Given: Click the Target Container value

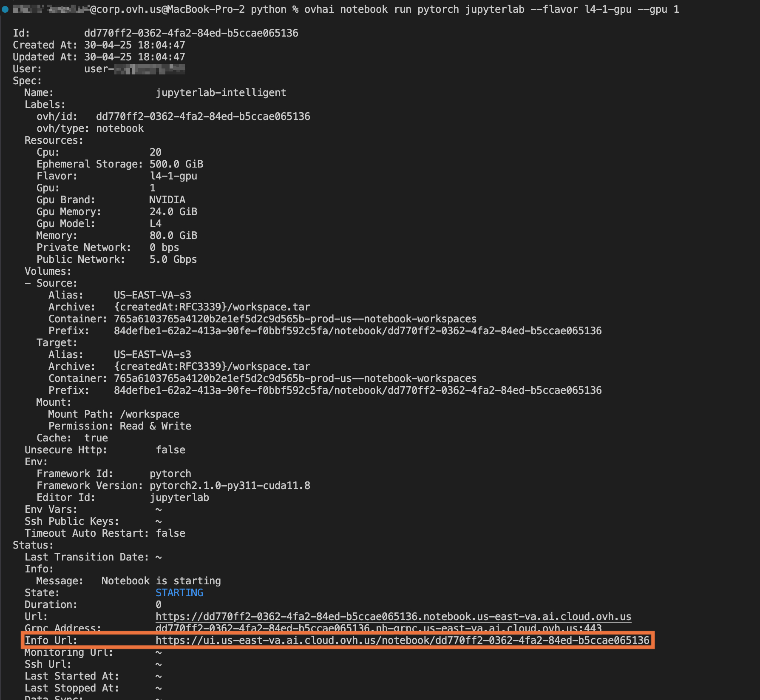Looking at the screenshot, I should click(x=295, y=378).
